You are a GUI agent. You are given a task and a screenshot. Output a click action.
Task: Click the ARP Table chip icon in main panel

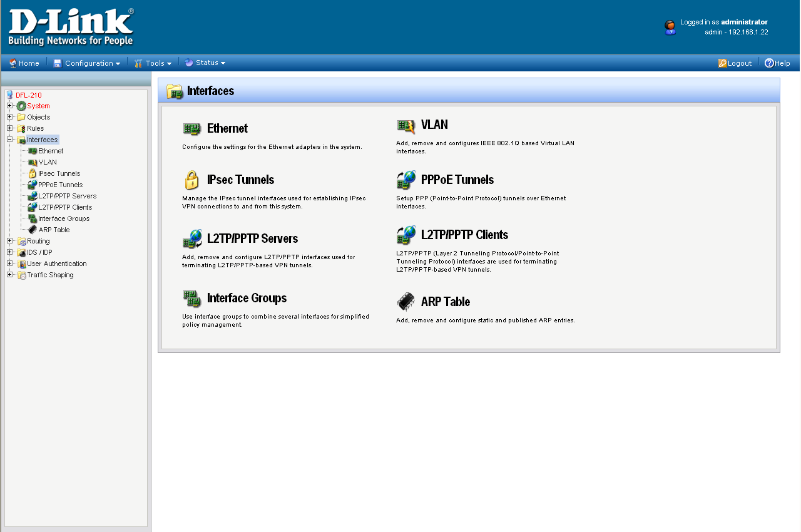tap(406, 302)
